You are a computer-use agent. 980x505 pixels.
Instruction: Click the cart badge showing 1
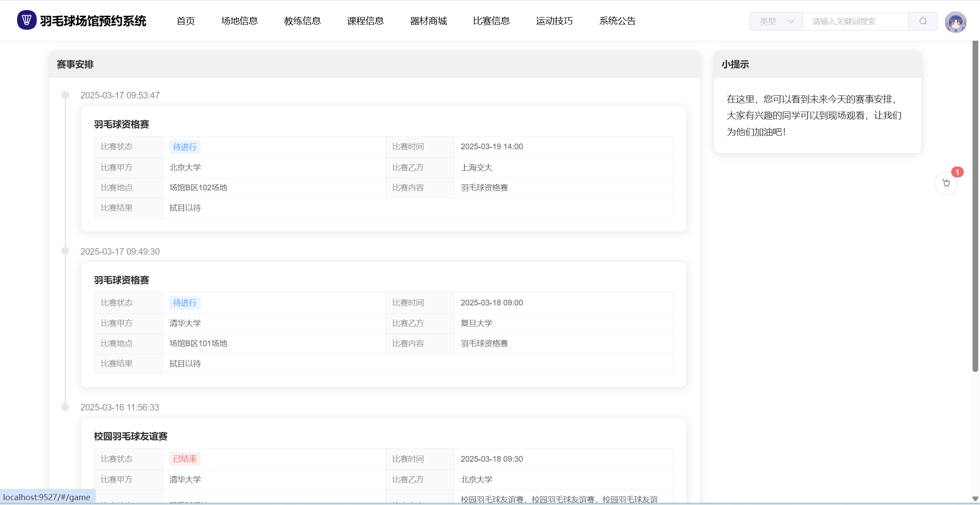click(x=957, y=172)
